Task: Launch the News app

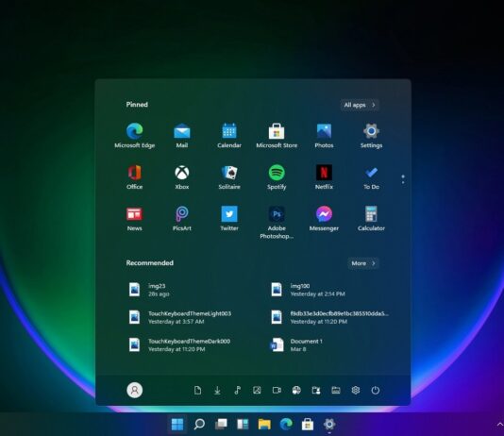Action: pos(134,219)
